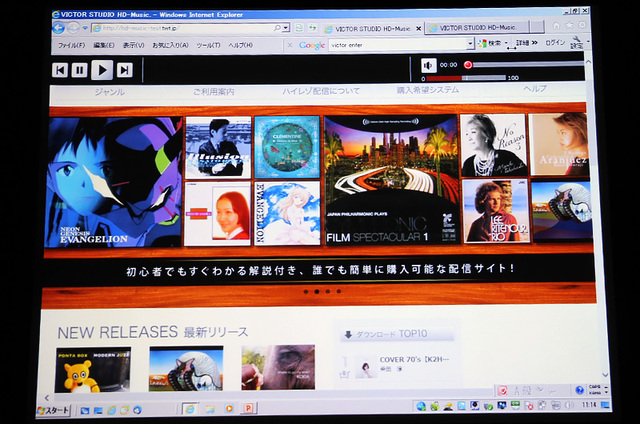
Task: Open the Film Spectacular 1 album
Action: coord(389,180)
